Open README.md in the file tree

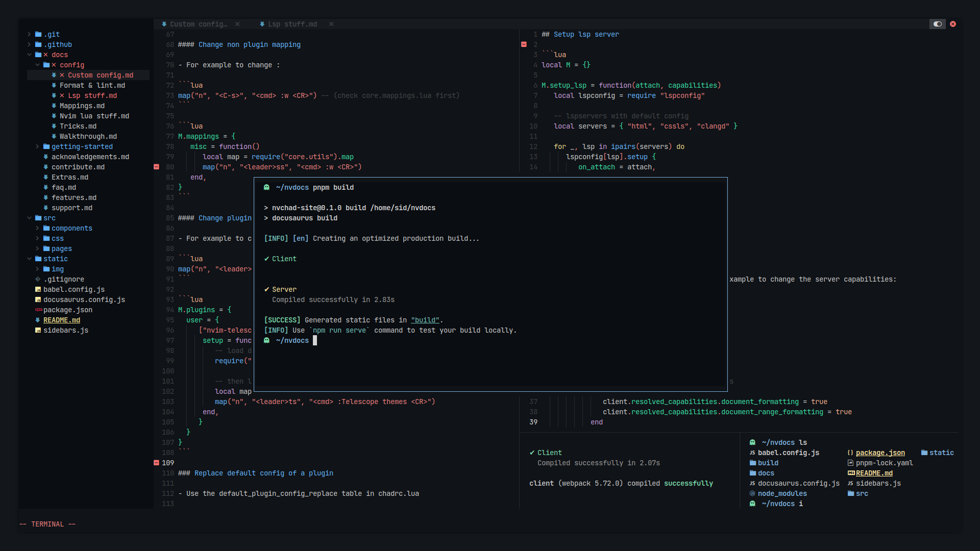(62, 320)
